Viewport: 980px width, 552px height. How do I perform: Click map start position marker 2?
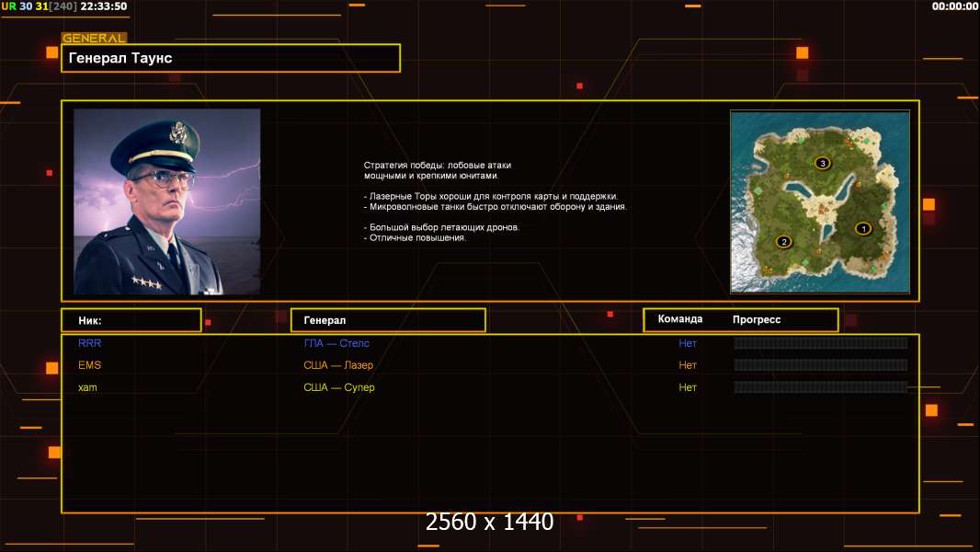[784, 242]
